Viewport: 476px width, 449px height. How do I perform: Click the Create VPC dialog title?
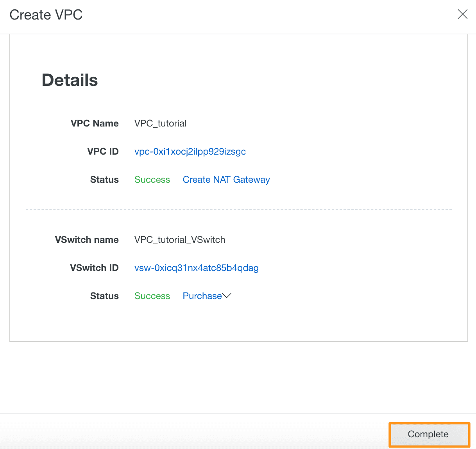[x=46, y=15]
